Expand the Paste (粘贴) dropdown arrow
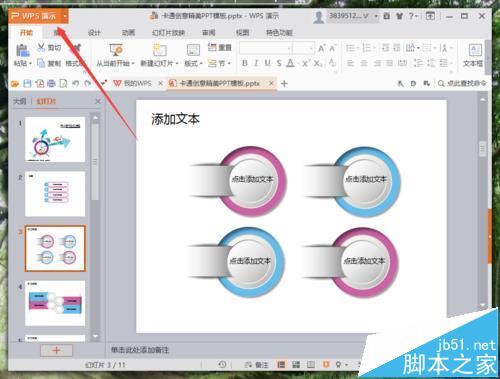Screen dimensions: 500x379 click(x=31, y=63)
